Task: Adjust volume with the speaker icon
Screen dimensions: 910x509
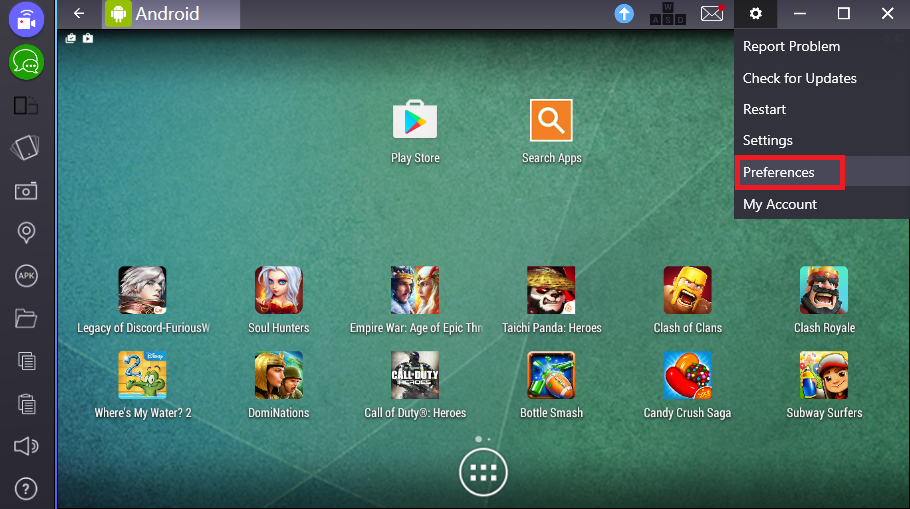Action: 26,446
